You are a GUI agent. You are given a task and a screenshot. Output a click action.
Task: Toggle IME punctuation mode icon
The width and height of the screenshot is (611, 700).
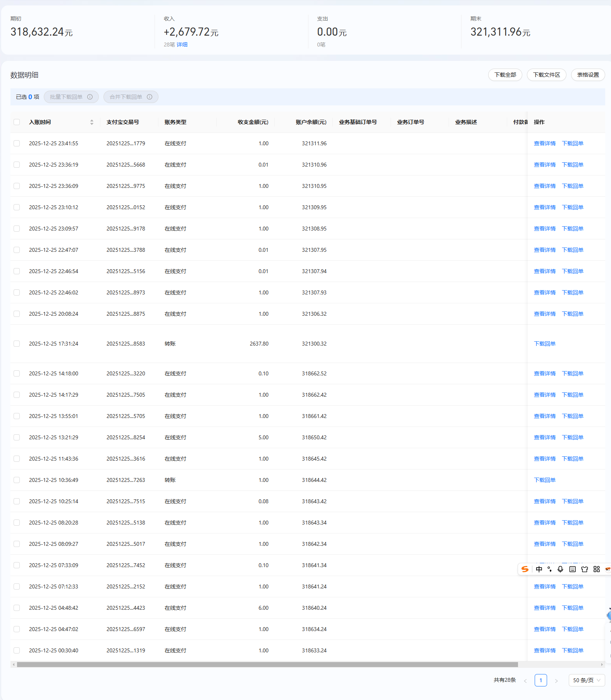549,569
